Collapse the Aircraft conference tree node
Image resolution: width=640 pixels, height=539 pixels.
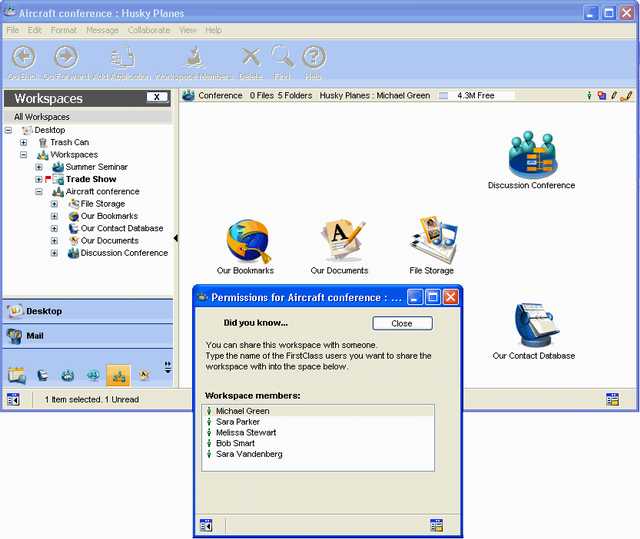(39, 192)
